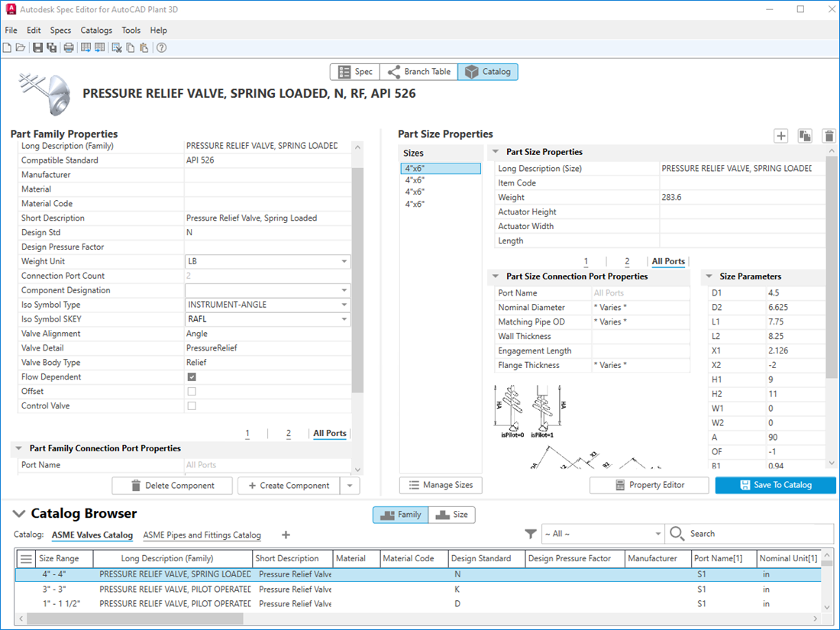
Task: Collapse the Part Size Connection Port Properties section
Action: (496, 276)
